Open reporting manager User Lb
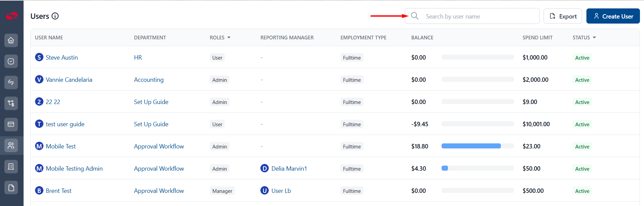644x206 pixels. pyautogui.click(x=281, y=191)
